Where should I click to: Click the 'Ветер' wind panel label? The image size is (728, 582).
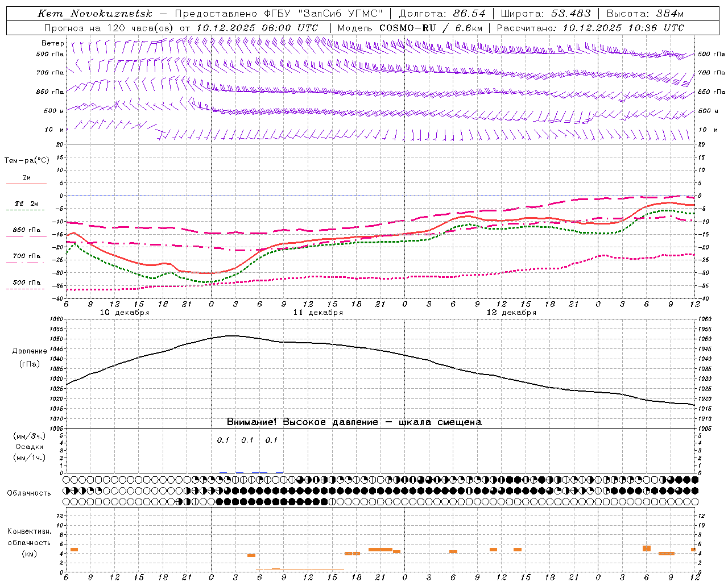(x=53, y=43)
